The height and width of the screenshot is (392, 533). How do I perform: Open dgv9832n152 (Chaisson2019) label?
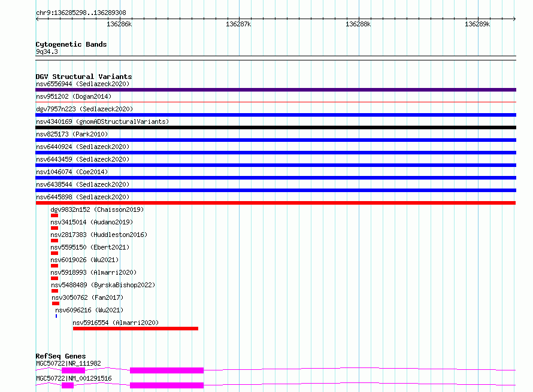(97, 209)
